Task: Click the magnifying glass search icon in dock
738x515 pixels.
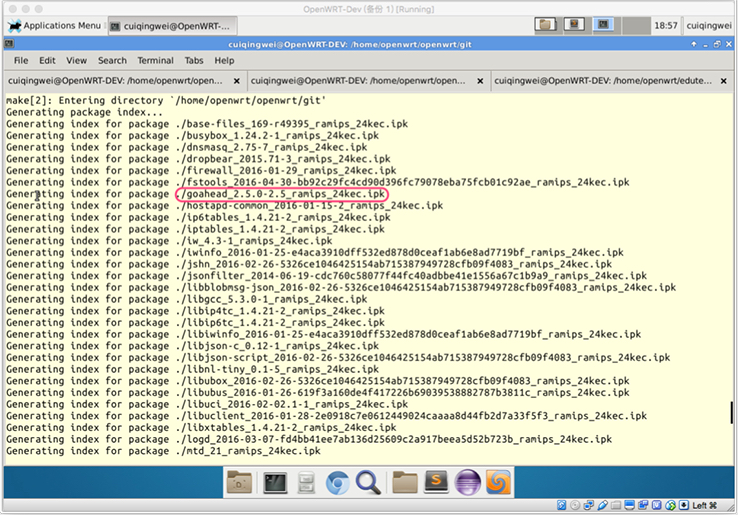Action: tap(368, 483)
